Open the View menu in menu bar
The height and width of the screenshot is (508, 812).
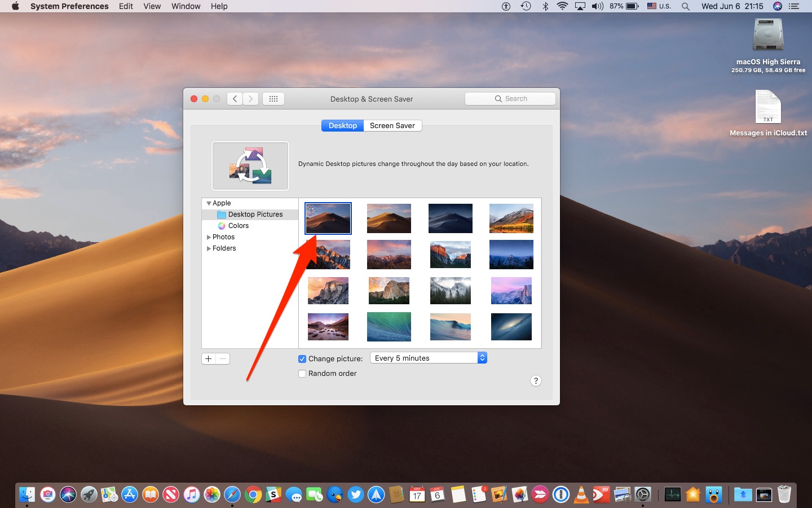(152, 6)
